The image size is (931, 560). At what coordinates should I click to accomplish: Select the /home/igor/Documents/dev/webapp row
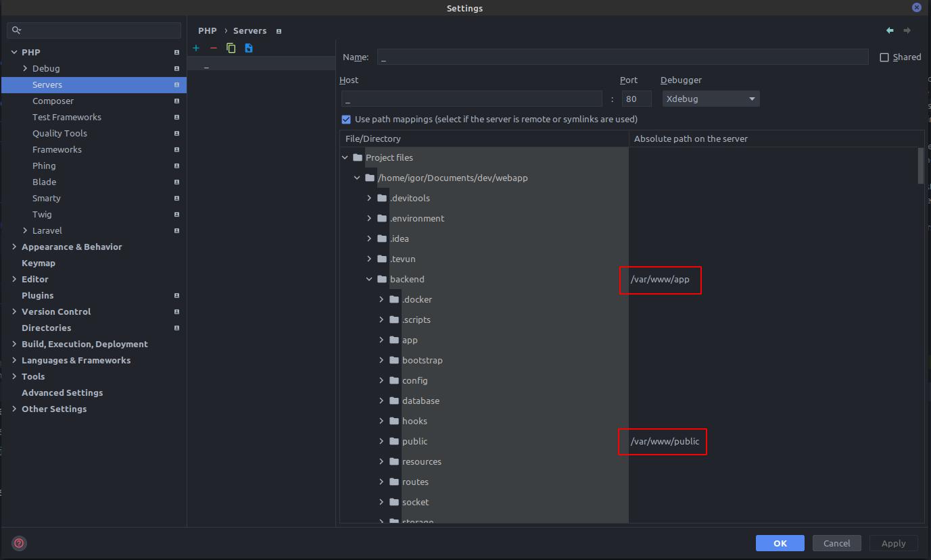[452, 178]
